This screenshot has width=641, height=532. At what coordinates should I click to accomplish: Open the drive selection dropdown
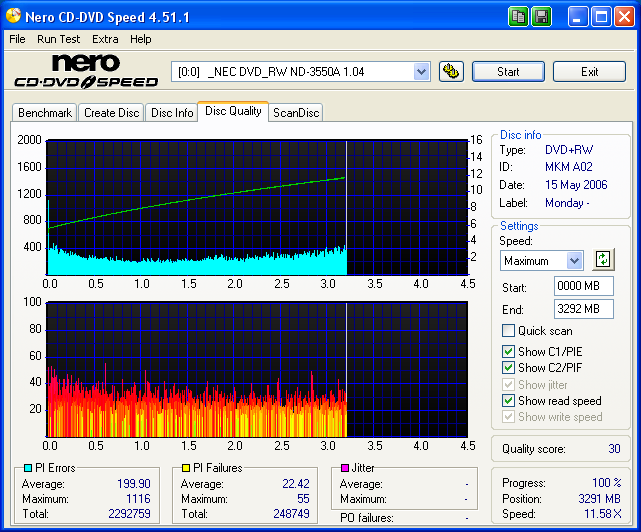pyautogui.click(x=421, y=71)
